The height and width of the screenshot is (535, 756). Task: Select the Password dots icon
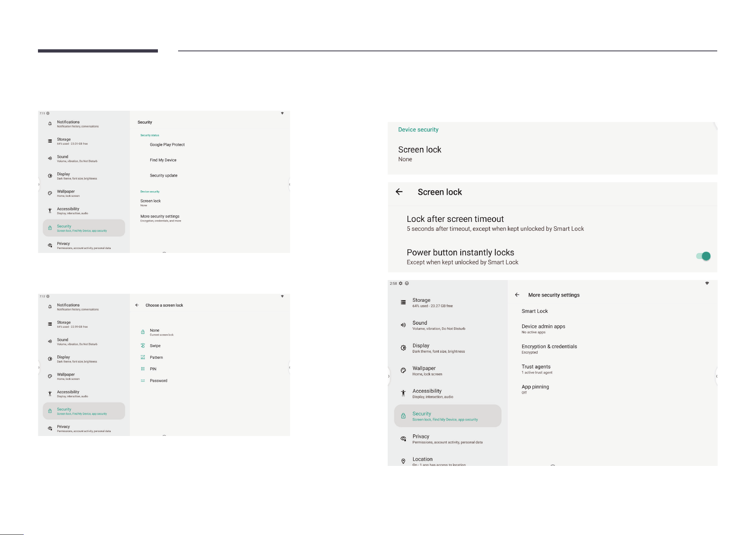tap(143, 381)
